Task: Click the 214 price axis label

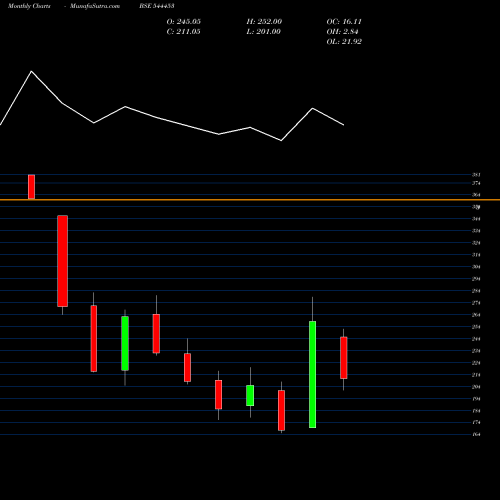Action: click(476, 375)
